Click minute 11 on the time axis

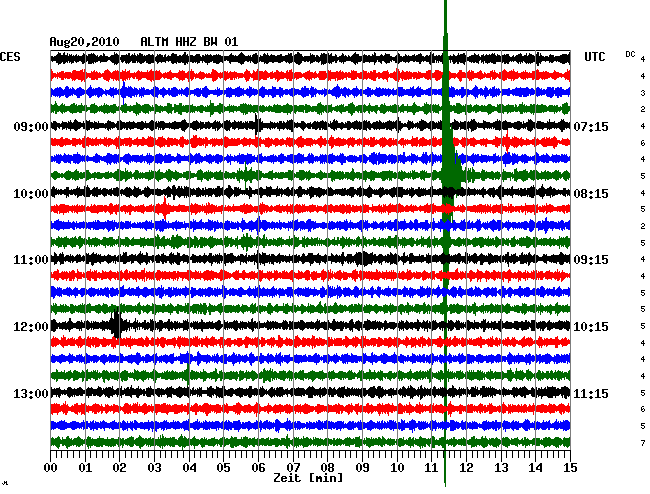click(431, 468)
